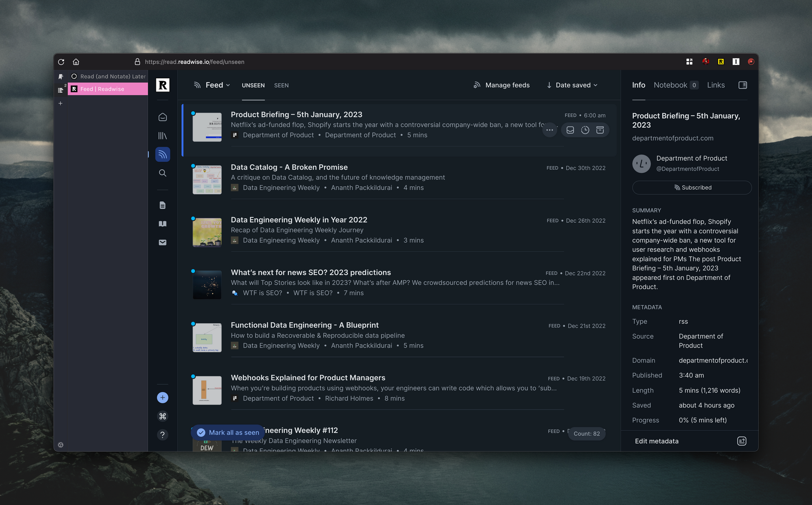Click the edit metadata form icon

coord(742,441)
